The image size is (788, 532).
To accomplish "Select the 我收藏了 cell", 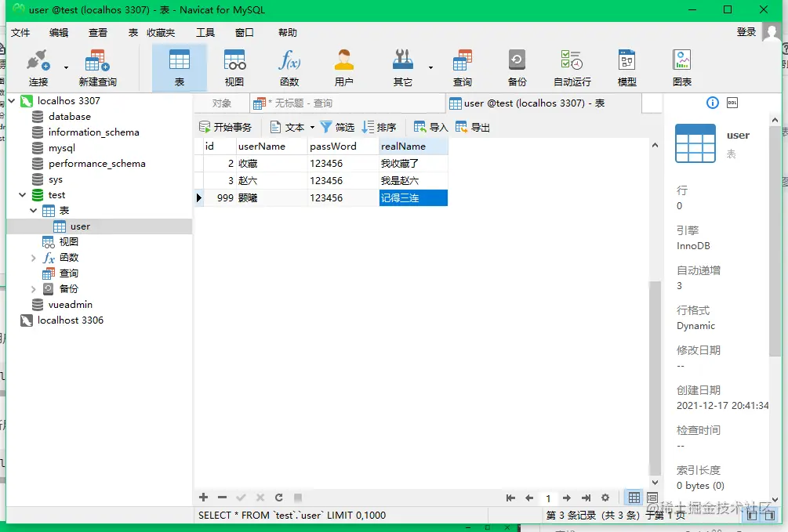I will pos(413,164).
